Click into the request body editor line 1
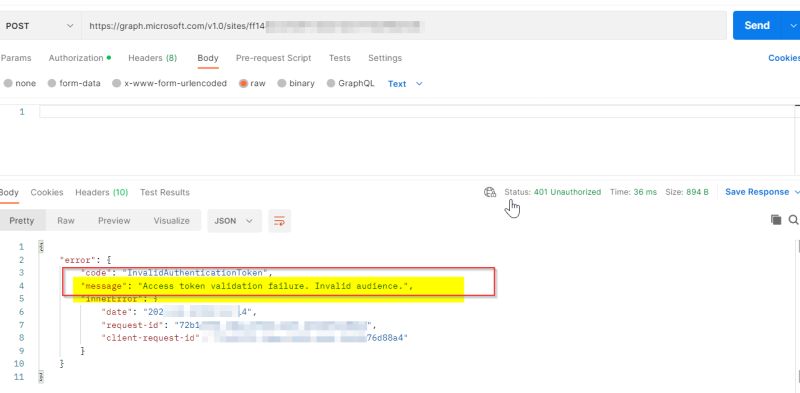Viewport: 800px width, 393px height. pos(418,112)
